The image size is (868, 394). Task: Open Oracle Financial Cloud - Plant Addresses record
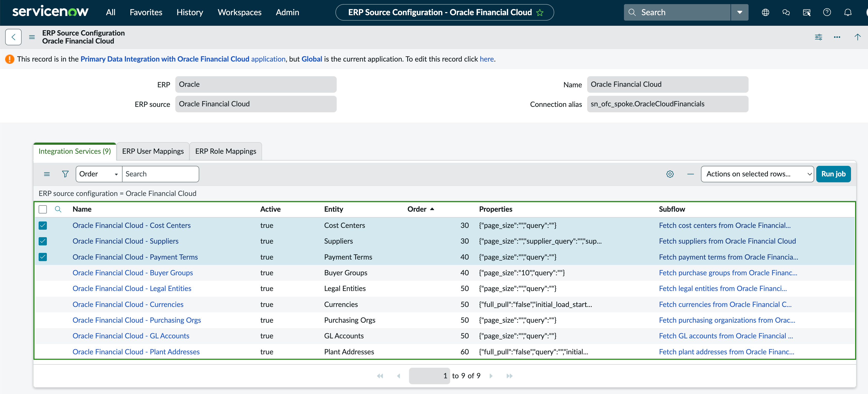coord(136,352)
